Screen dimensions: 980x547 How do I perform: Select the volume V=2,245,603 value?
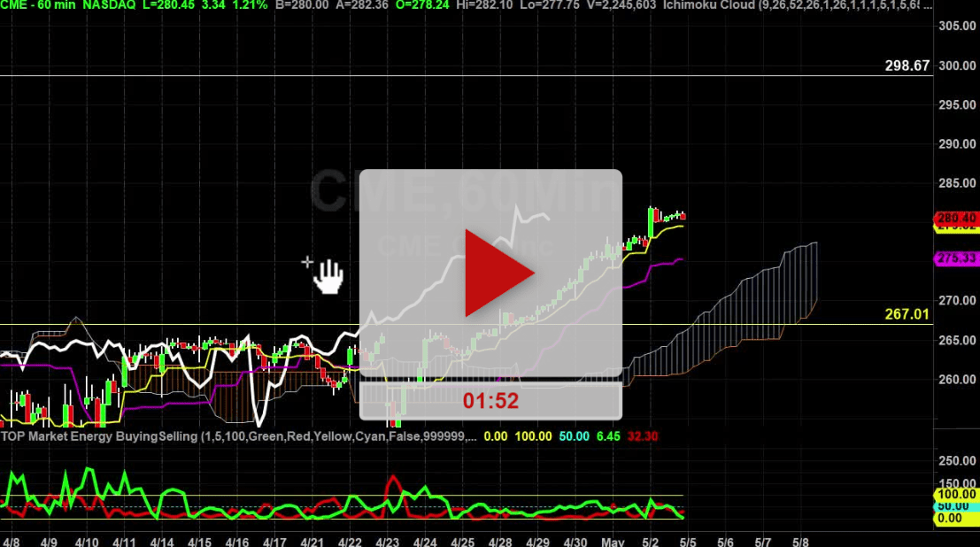click(x=620, y=5)
